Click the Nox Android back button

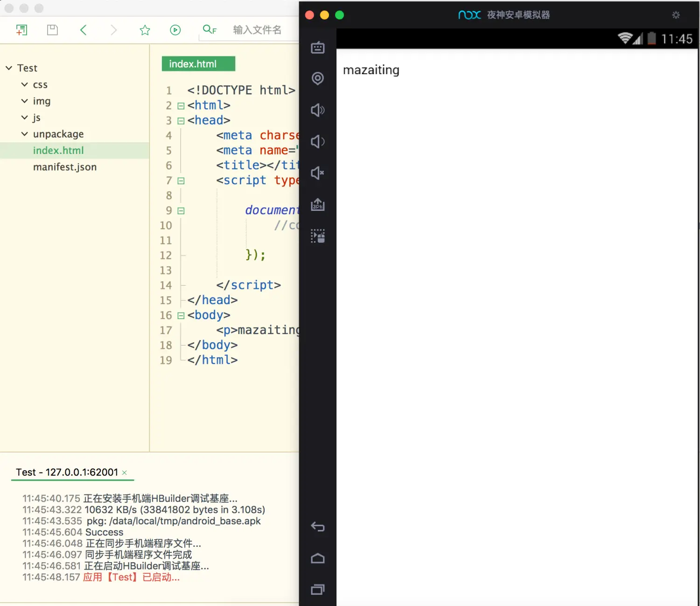(318, 527)
